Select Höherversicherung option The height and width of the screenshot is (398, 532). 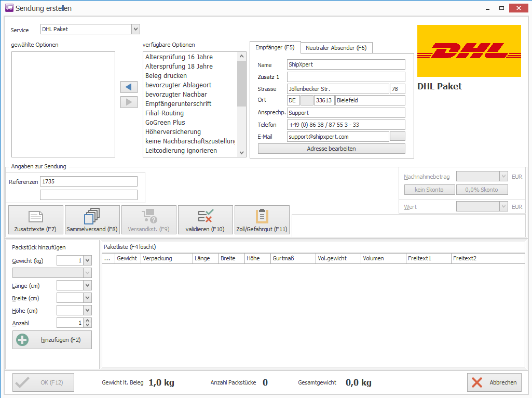click(x=190, y=132)
